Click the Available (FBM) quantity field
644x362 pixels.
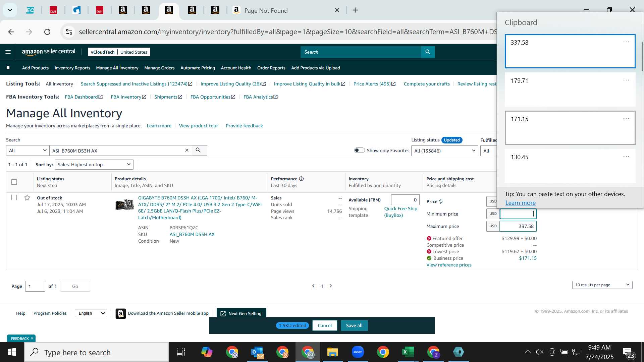[405, 200]
